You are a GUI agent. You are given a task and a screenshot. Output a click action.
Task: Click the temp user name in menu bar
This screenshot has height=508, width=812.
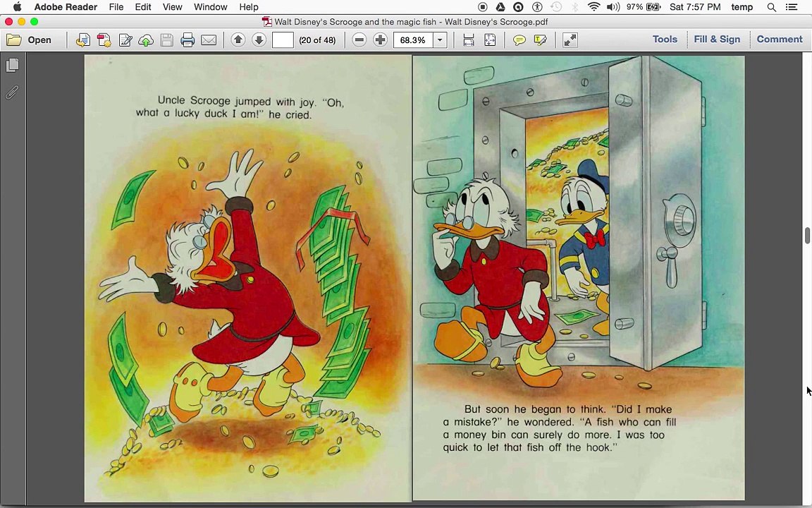point(742,7)
